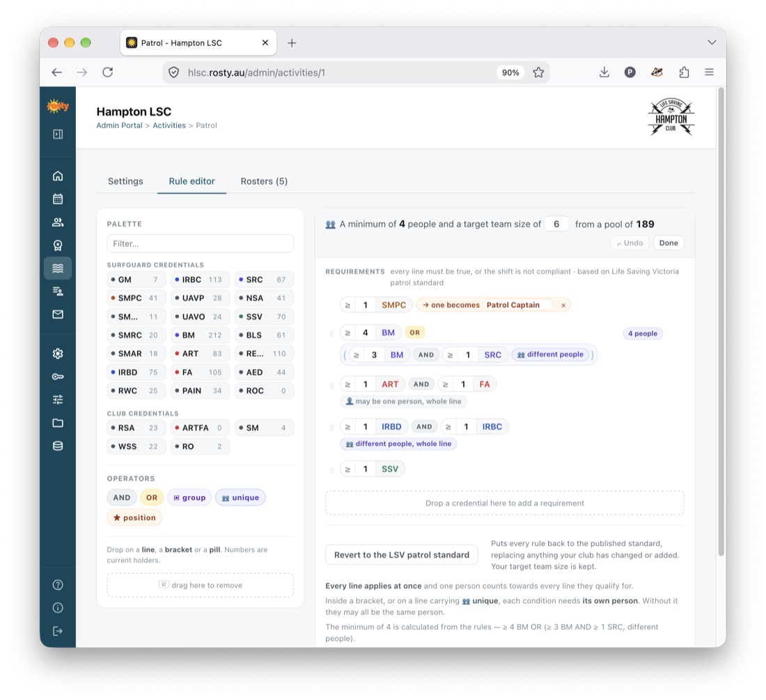Viewport: 766px width, 700px height.
Task: Select the IRBC credential chip in the palette
Action: point(201,280)
